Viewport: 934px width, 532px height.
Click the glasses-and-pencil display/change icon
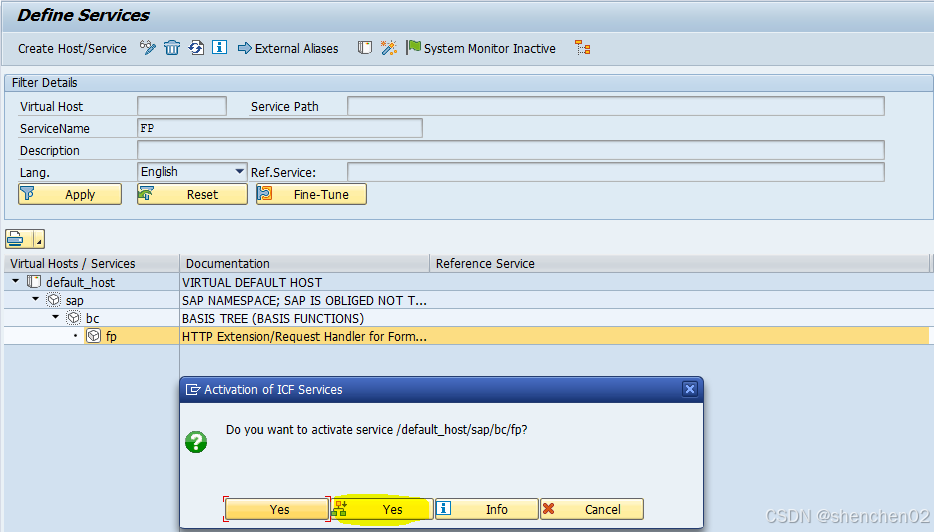tap(148, 48)
